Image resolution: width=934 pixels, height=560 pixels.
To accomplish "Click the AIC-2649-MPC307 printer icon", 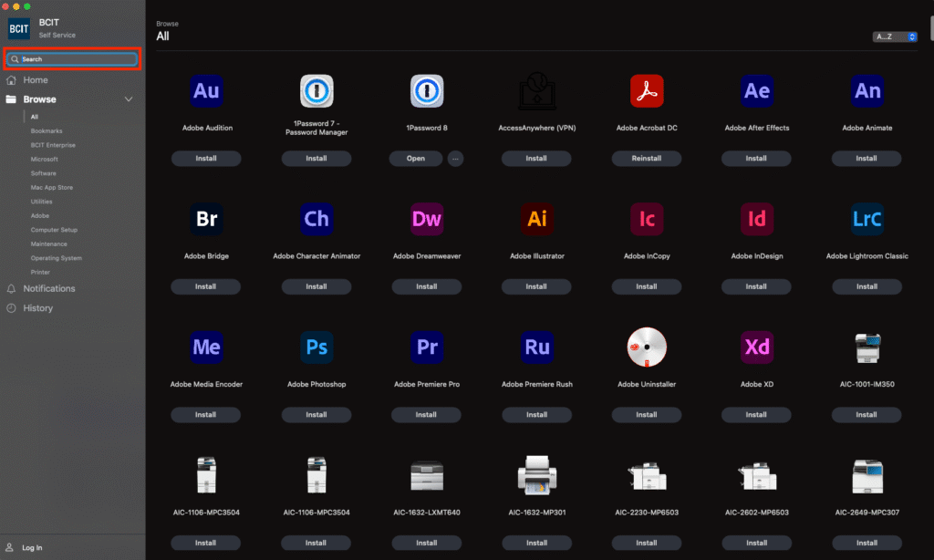I will (867, 476).
